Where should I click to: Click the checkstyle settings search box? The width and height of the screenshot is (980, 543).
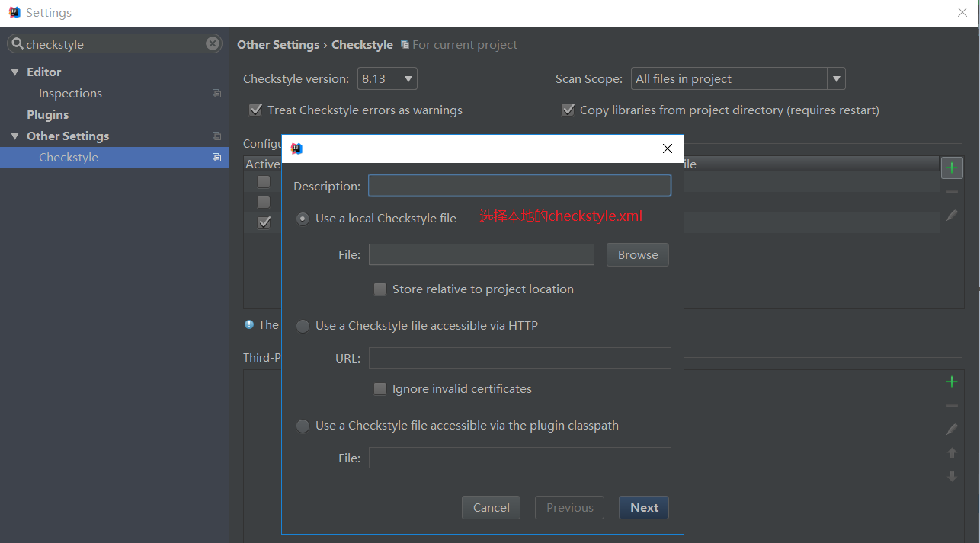pos(114,44)
